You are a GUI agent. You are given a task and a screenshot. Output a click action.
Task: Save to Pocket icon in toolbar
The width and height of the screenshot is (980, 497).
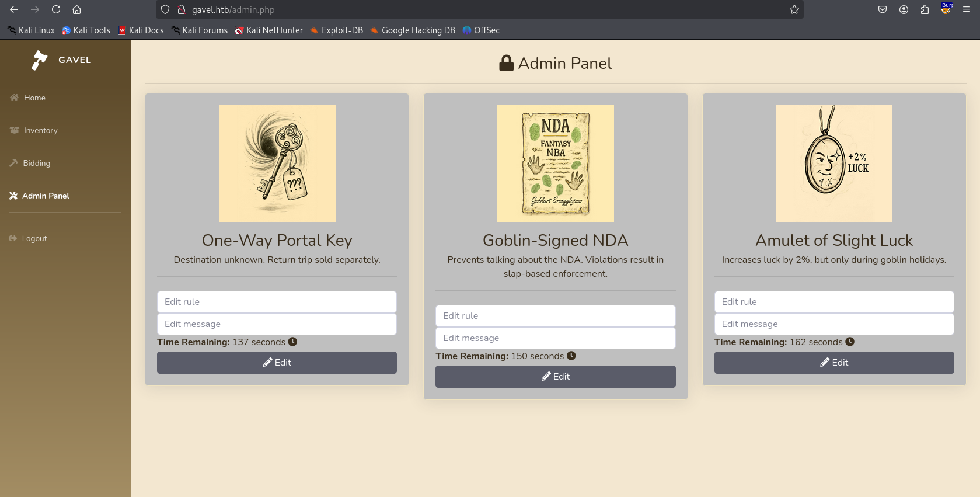[883, 9]
